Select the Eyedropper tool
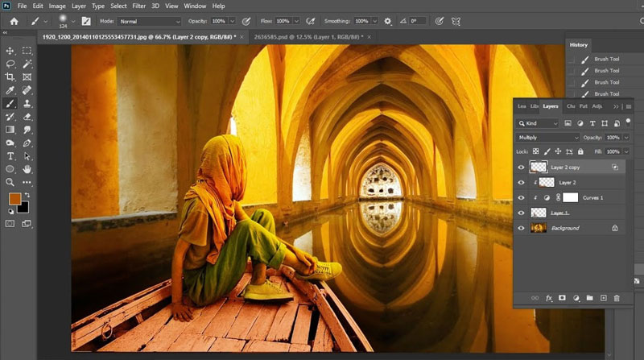The width and height of the screenshot is (644, 360). [x=10, y=90]
